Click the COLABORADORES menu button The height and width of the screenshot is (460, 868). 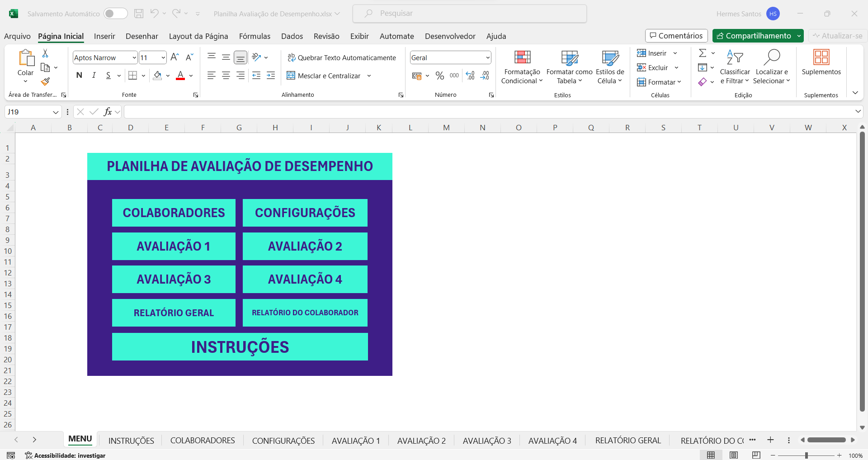[x=174, y=213]
